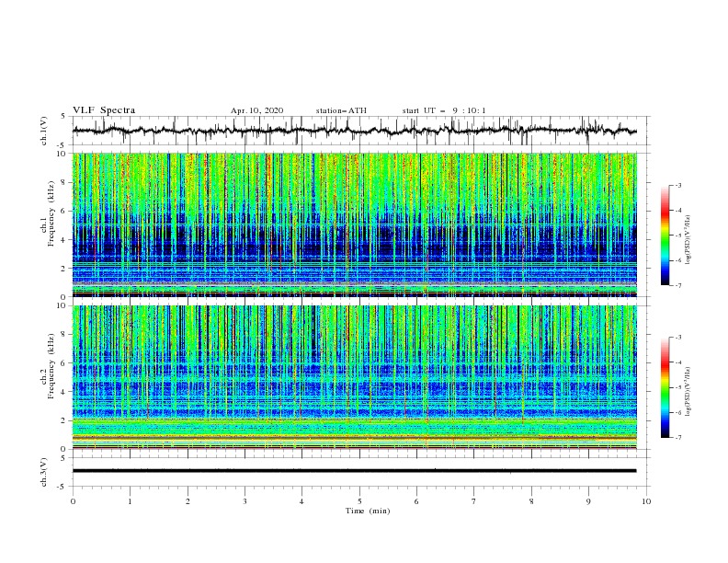
Task: Click the Time (min) axis label
Action: click(x=368, y=511)
